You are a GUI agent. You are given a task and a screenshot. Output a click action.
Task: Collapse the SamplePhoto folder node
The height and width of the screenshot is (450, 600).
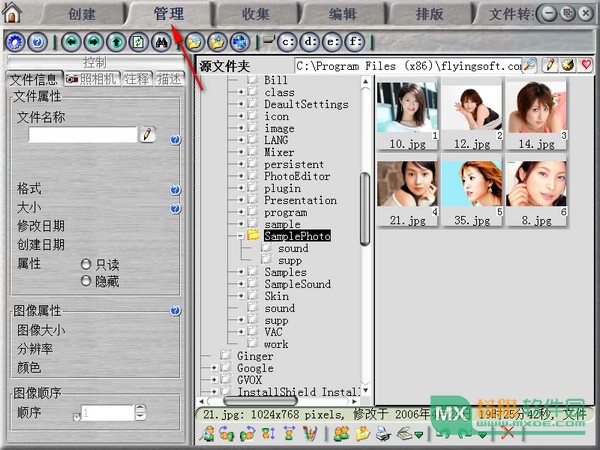pos(241,236)
